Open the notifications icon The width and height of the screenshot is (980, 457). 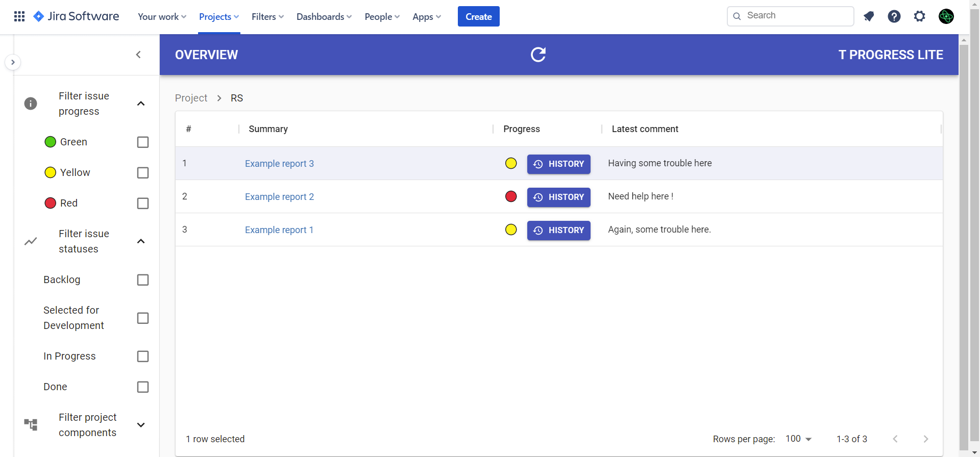[x=869, y=16]
